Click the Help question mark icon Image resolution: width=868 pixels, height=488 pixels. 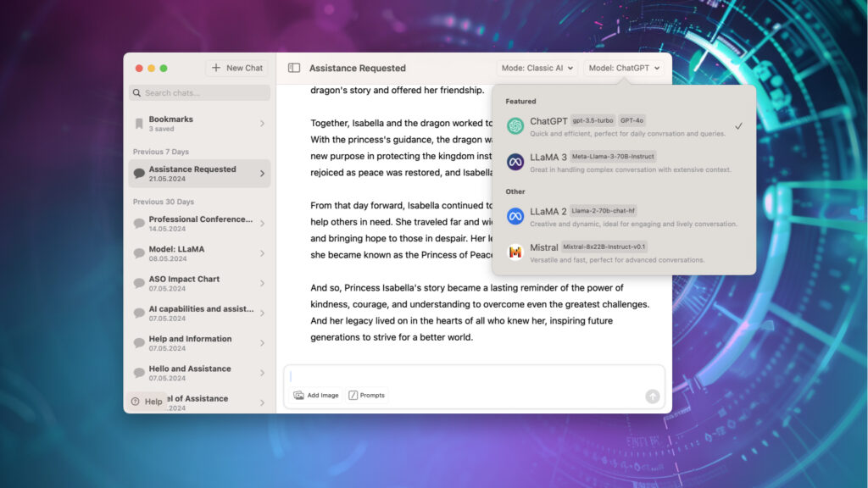point(135,402)
